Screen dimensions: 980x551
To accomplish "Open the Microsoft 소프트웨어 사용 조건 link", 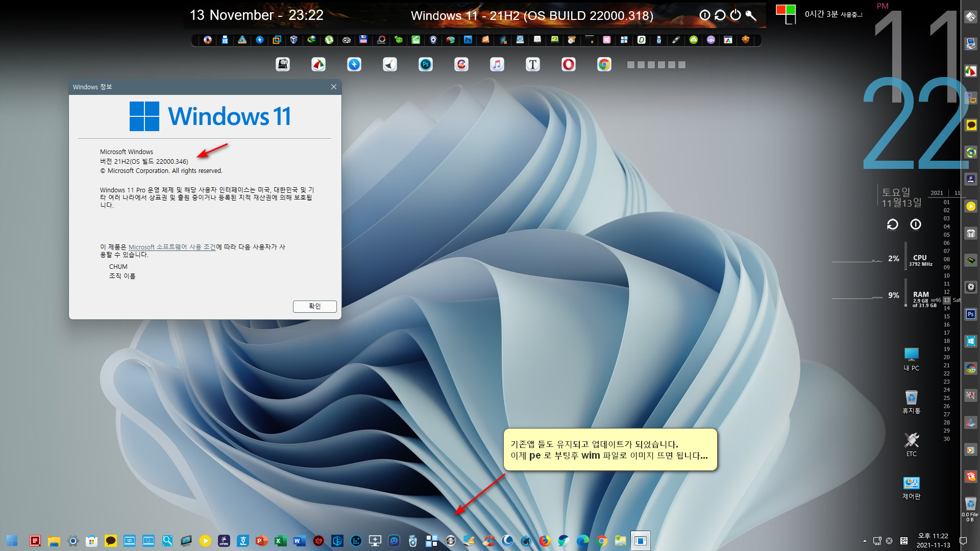I will coord(172,247).
